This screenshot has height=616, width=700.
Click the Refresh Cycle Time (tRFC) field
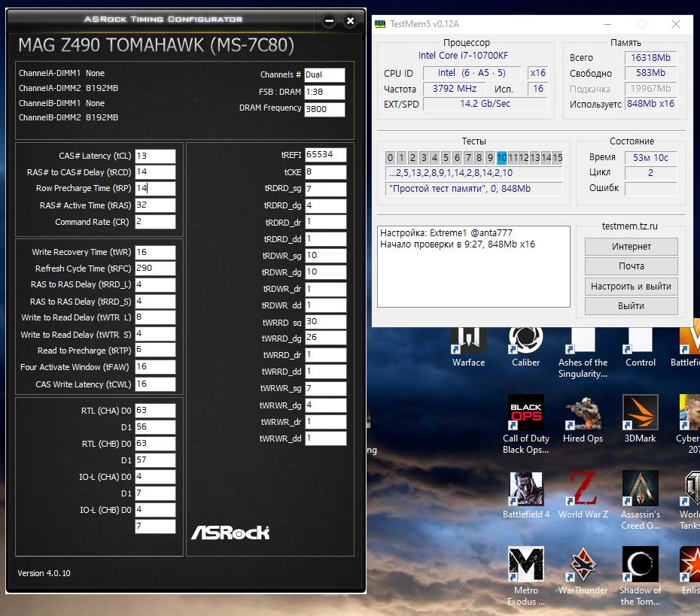tap(155, 268)
